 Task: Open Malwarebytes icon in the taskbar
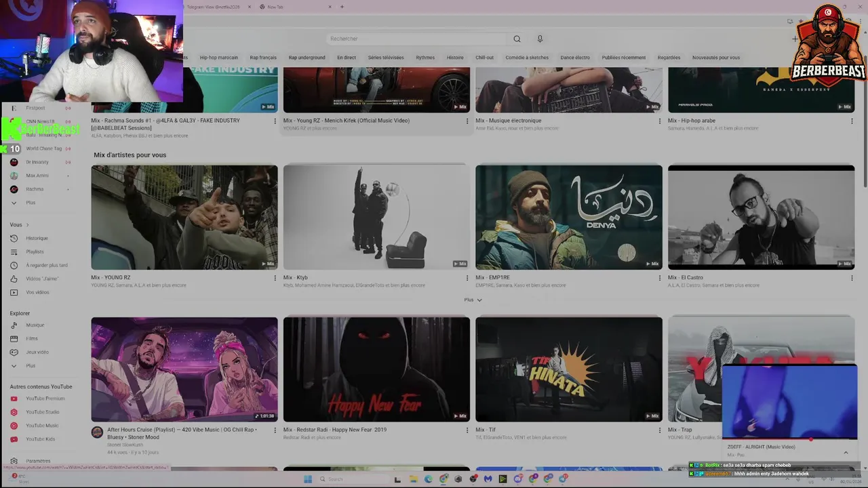click(488, 479)
